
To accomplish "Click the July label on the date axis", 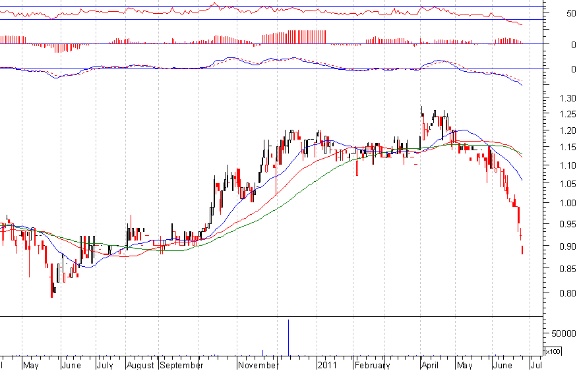I will pos(106,364).
